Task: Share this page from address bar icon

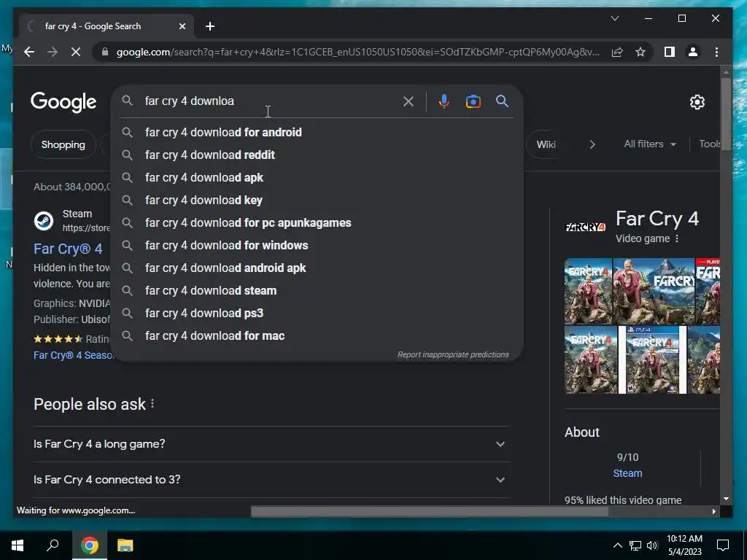Action: tap(617, 52)
